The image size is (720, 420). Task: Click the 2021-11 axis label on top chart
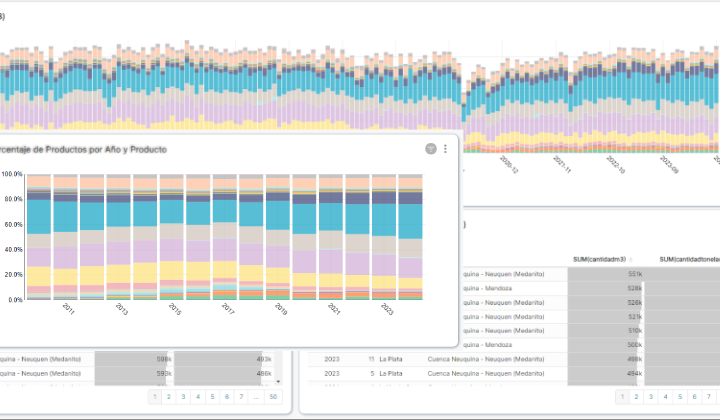[x=562, y=164]
